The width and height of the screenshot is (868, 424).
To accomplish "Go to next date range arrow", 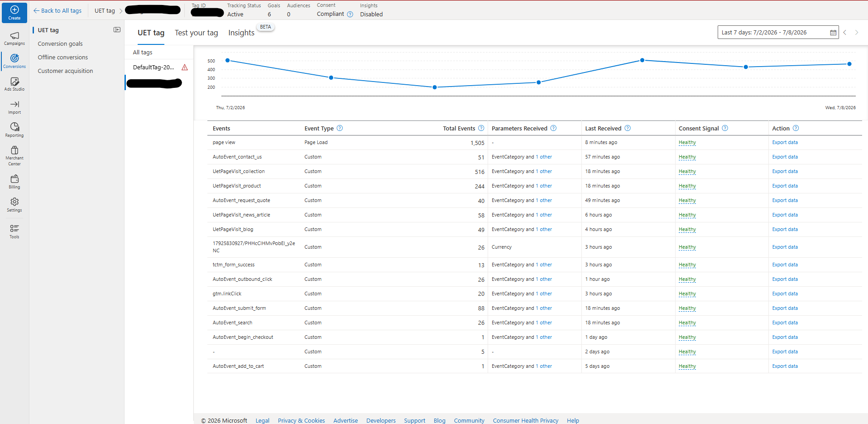I will [857, 33].
